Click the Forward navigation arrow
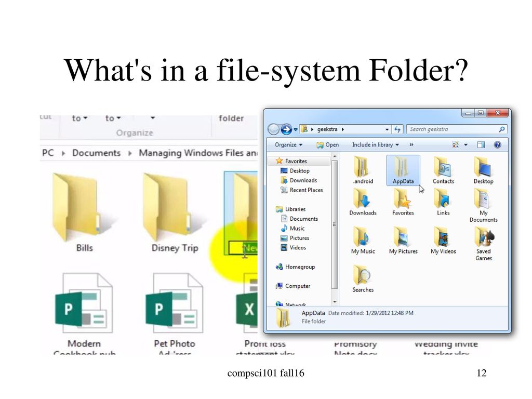The width and height of the screenshot is (532, 399). [x=286, y=129]
